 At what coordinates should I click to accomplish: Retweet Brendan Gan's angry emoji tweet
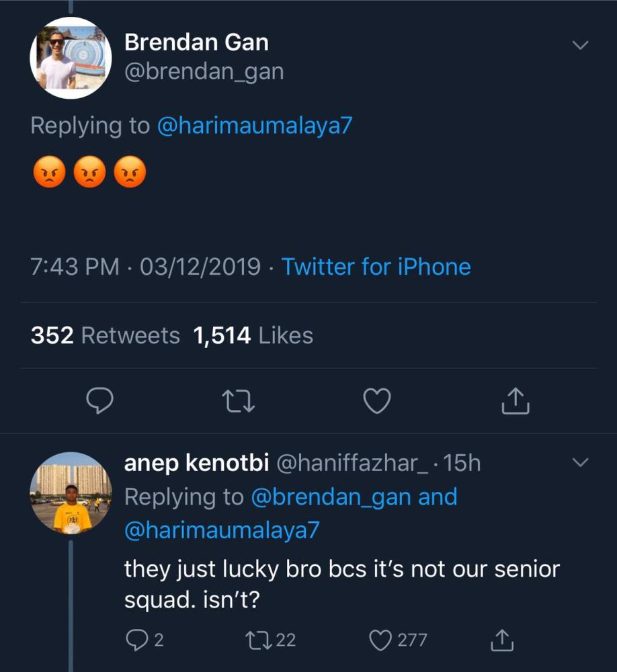(239, 401)
